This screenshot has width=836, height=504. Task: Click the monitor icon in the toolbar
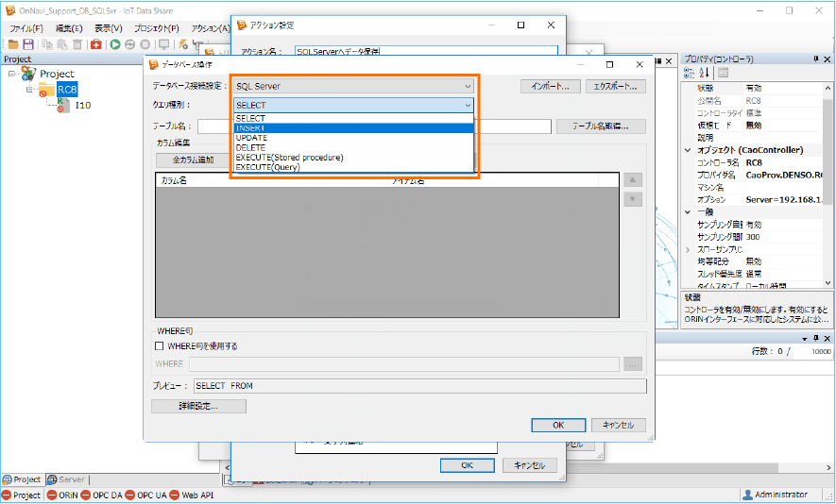click(x=164, y=44)
